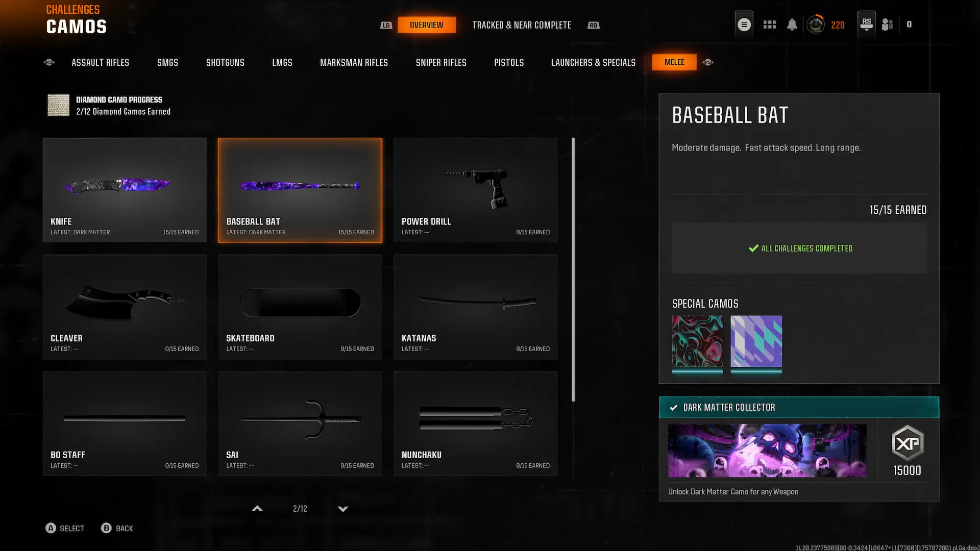Click the XP reward badge icon
Viewport: 980px width, 551px height.
tap(907, 443)
